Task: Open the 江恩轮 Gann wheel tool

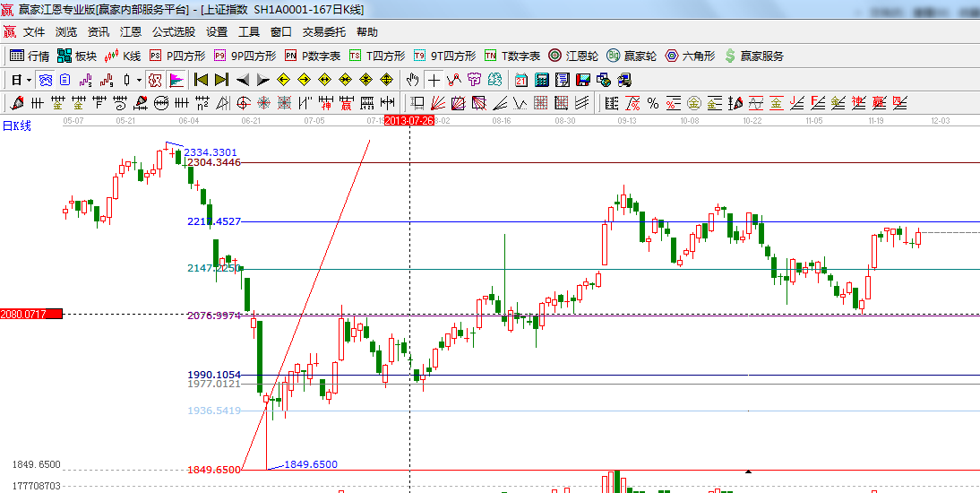Action: pyautogui.click(x=573, y=56)
